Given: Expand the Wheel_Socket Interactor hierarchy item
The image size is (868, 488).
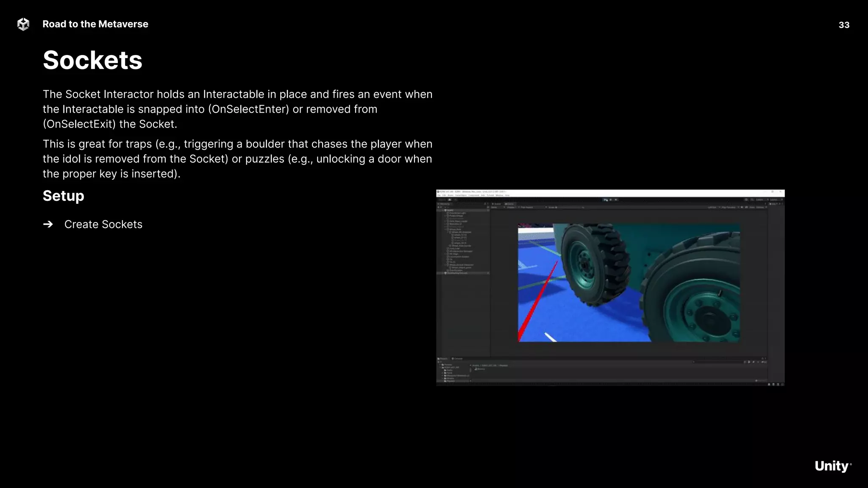Looking at the screenshot, I should (445, 265).
